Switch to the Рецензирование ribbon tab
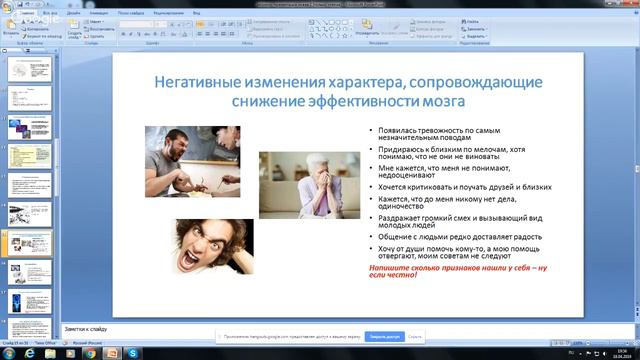 coord(169,13)
